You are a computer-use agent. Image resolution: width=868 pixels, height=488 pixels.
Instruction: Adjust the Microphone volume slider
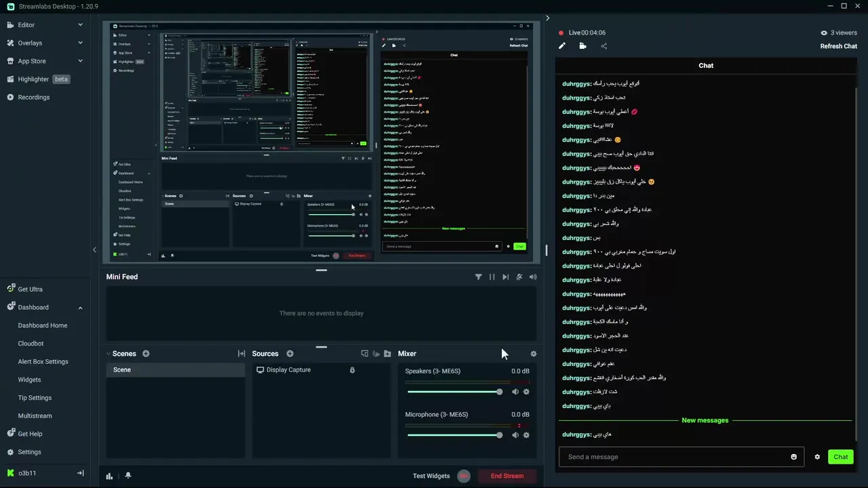(455, 435)
